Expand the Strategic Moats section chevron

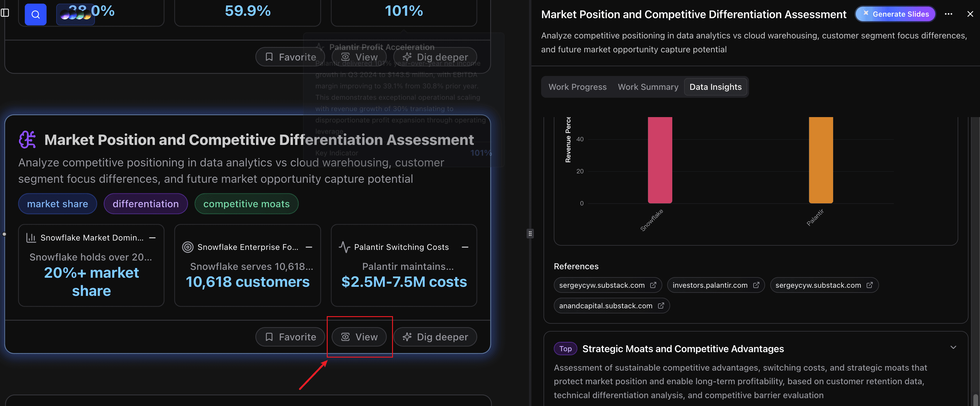[953, 347]
